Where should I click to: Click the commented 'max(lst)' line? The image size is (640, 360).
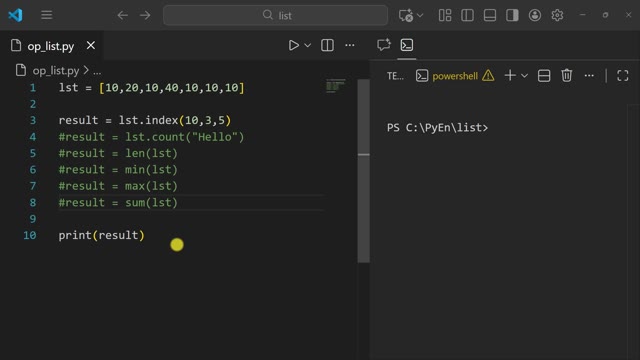point(118,186)
